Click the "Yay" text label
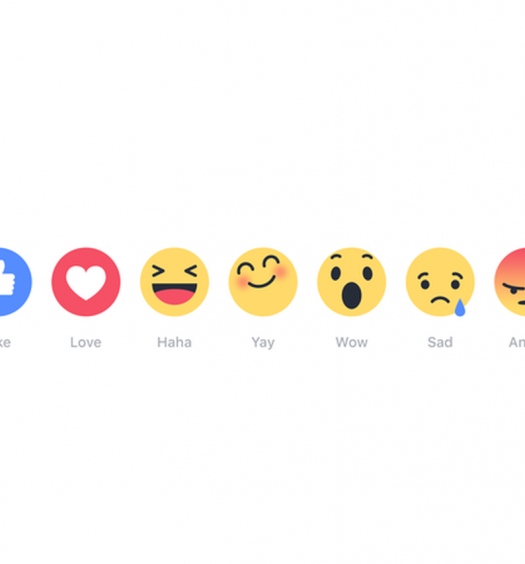This screenshot has height=564, width=525. point(263,343)
